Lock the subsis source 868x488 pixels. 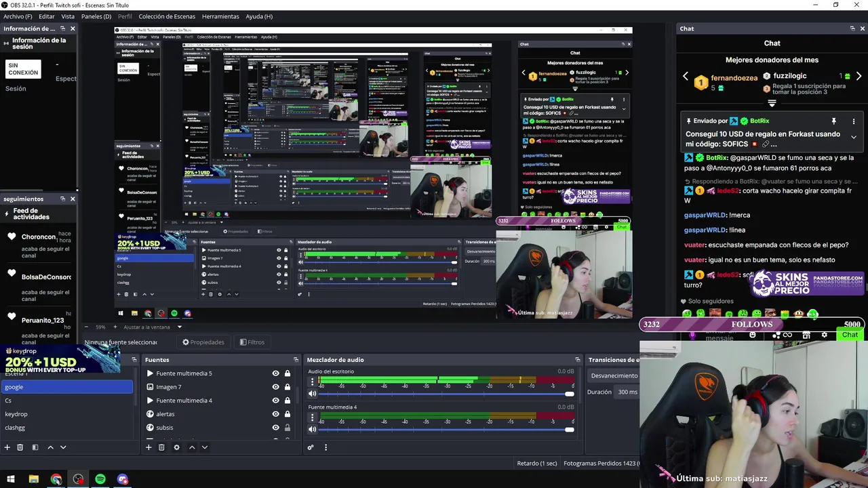[x=288, y=428]
